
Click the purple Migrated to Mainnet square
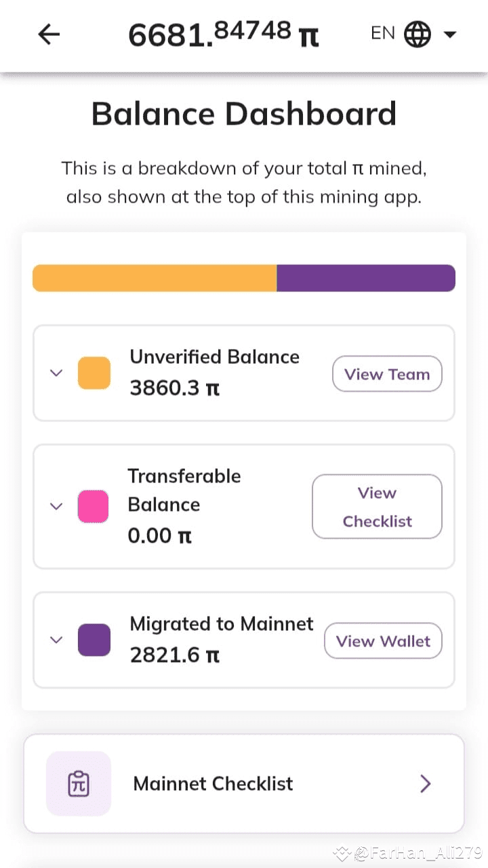[94, 640]
